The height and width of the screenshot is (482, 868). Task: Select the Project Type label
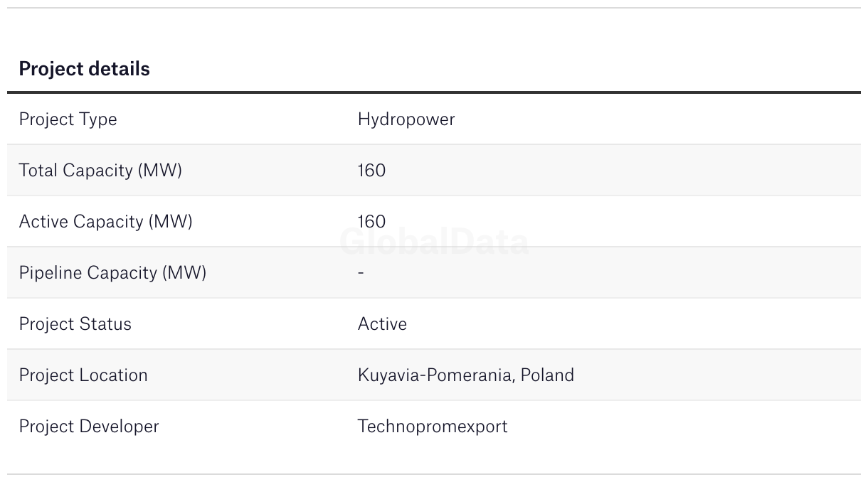68,119
